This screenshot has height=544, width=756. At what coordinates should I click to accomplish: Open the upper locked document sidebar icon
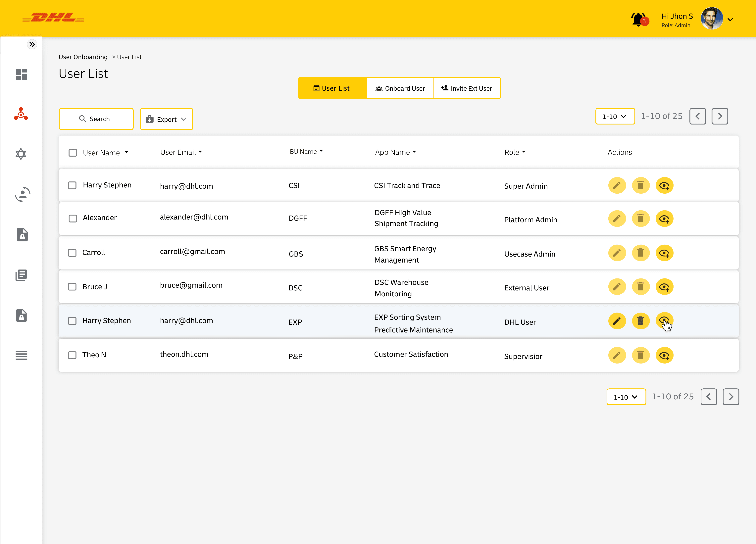point(22,235)
